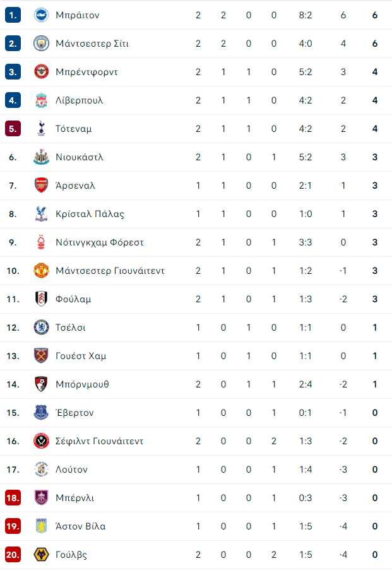Click the Chelsea lion crest icon
Screen dimensions: 392x573
click(41, 328)
